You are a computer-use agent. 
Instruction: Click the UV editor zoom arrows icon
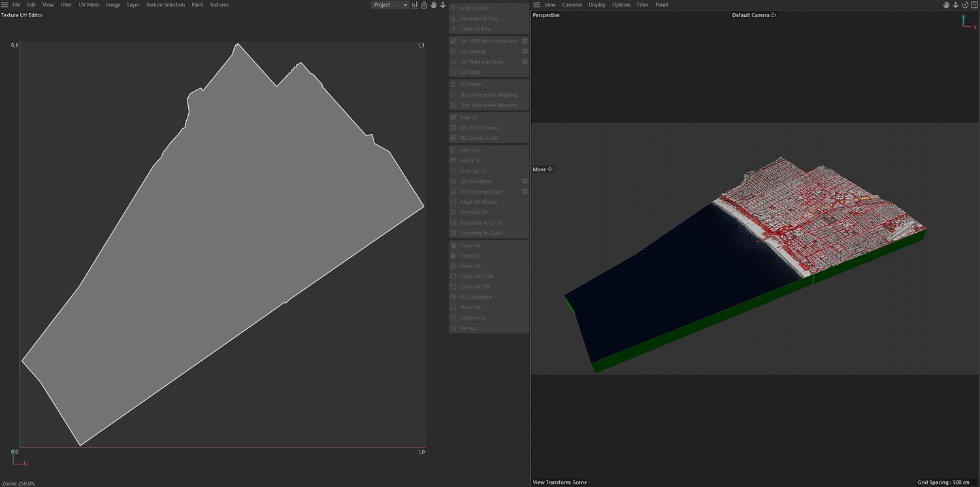coord(443,5)
